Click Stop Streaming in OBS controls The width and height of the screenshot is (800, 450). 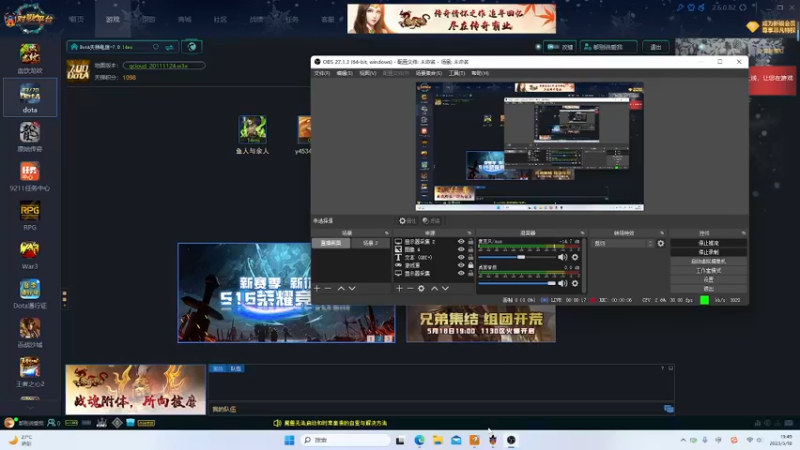708,243
